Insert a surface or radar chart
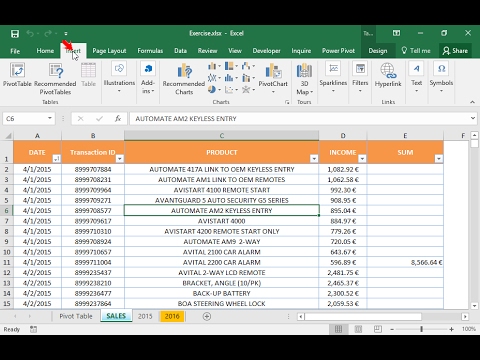The height and width of the screenshot is (360, 480). pyautogui.click(x=248, y=90)
